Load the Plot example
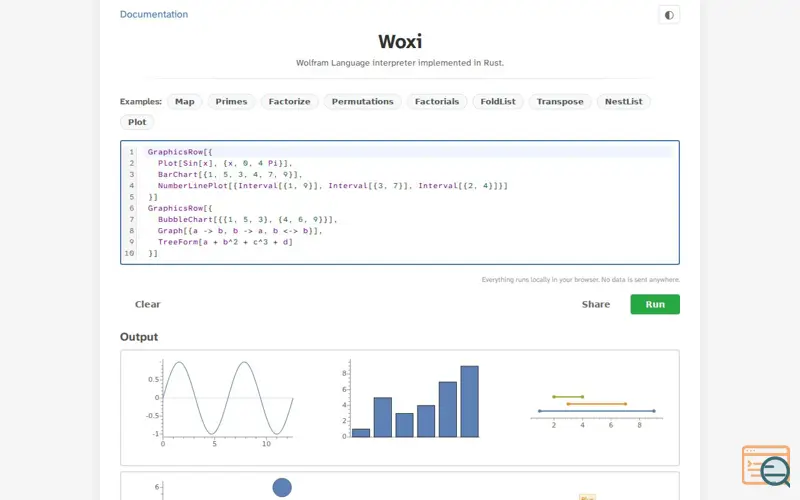The image size is (800, 500). click(137, 122)
